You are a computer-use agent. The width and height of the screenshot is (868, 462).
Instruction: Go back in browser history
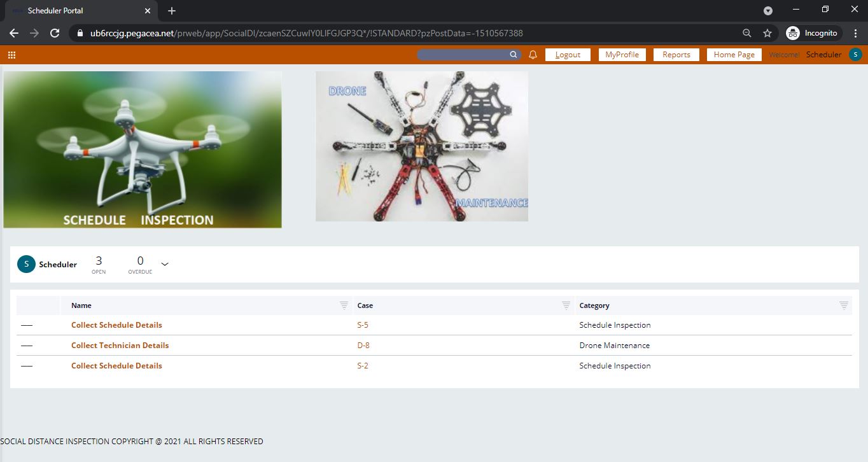[x=14, y=33]
